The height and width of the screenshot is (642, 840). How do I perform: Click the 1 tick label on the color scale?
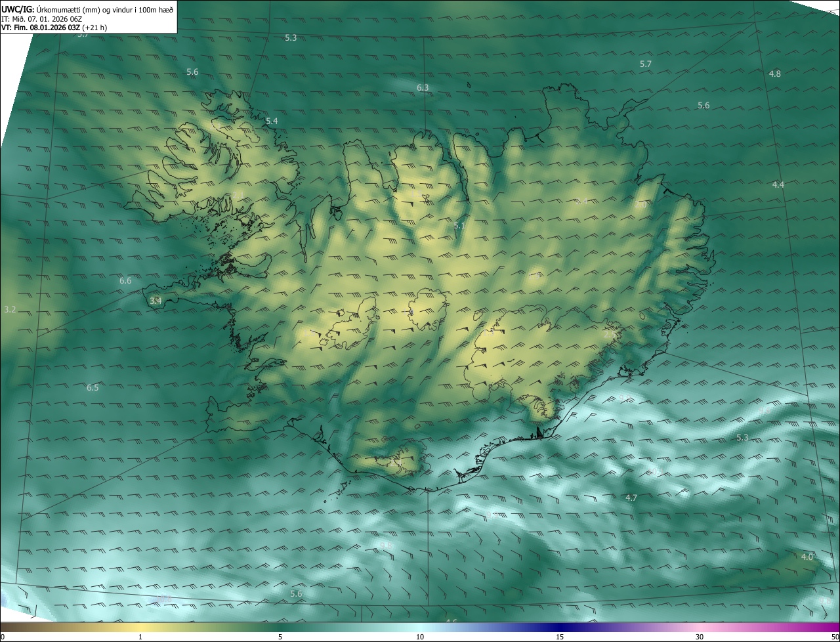pos(140,637)
